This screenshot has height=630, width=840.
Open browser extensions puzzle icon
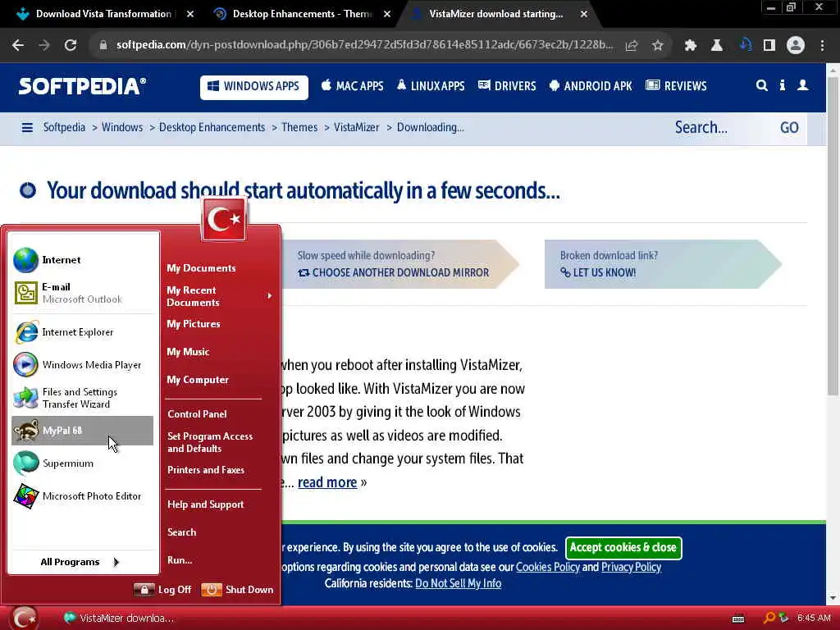[690, 46]
